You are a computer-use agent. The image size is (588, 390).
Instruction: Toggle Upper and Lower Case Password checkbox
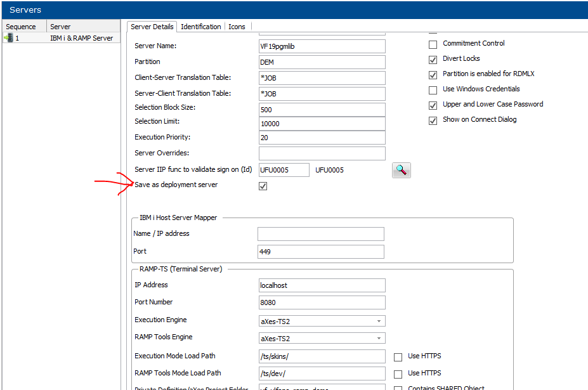pyautogui.click(x=433, y=105)
